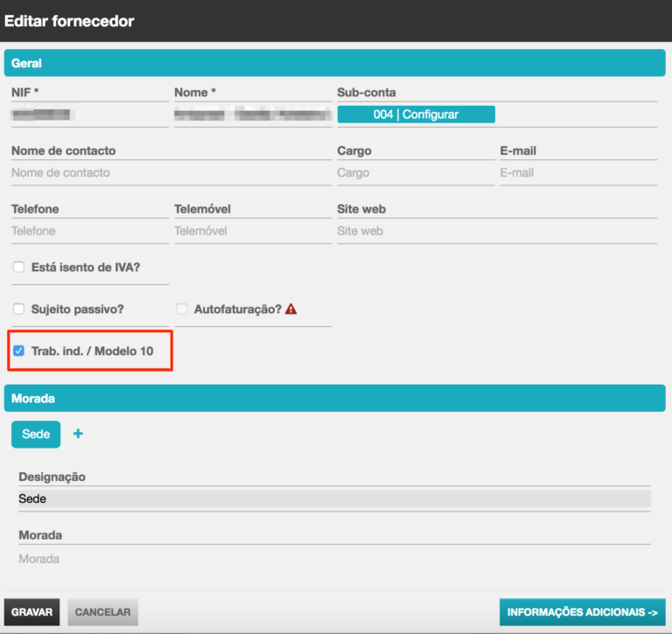This screenshot has height=634, width=672.
Task: Uncheck the Trab. ind. / Modelo 10 checkbox
Action: (x=19, y=351)
